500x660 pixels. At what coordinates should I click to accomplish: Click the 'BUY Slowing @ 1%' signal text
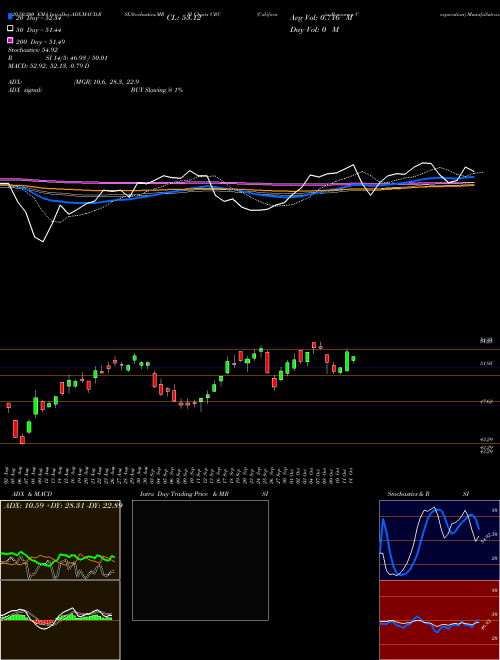click(x=157, y=90)
